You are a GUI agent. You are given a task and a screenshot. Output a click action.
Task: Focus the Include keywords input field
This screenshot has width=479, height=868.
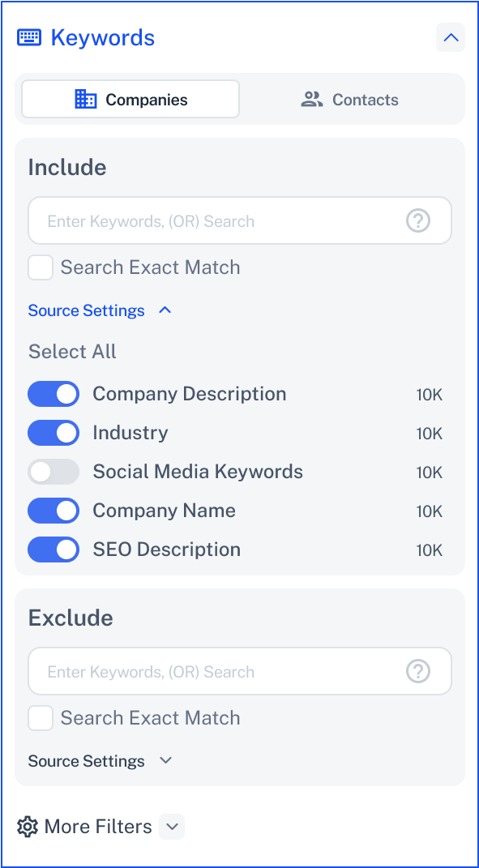coord(240,221)
